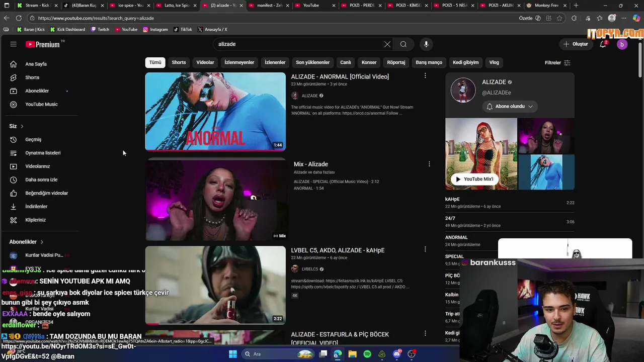Open ALIZADE channel under the ANORMAL video
This screenshot has height=362, width=644.
[309, 96]
